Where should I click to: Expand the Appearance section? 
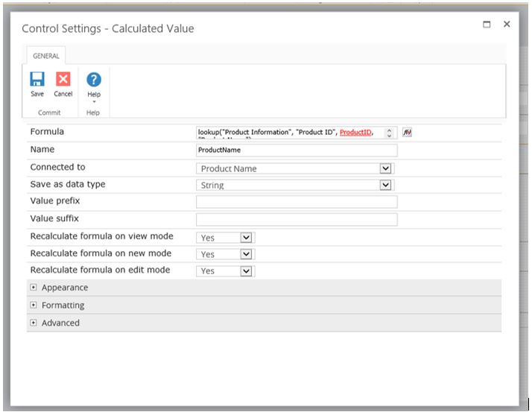[34, 288]
